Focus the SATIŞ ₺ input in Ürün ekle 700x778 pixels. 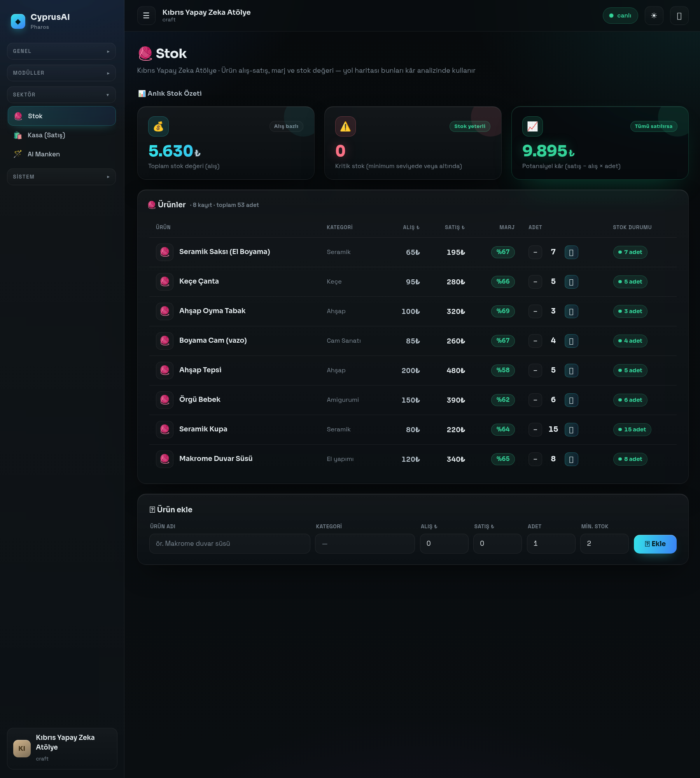coord(497,543)
